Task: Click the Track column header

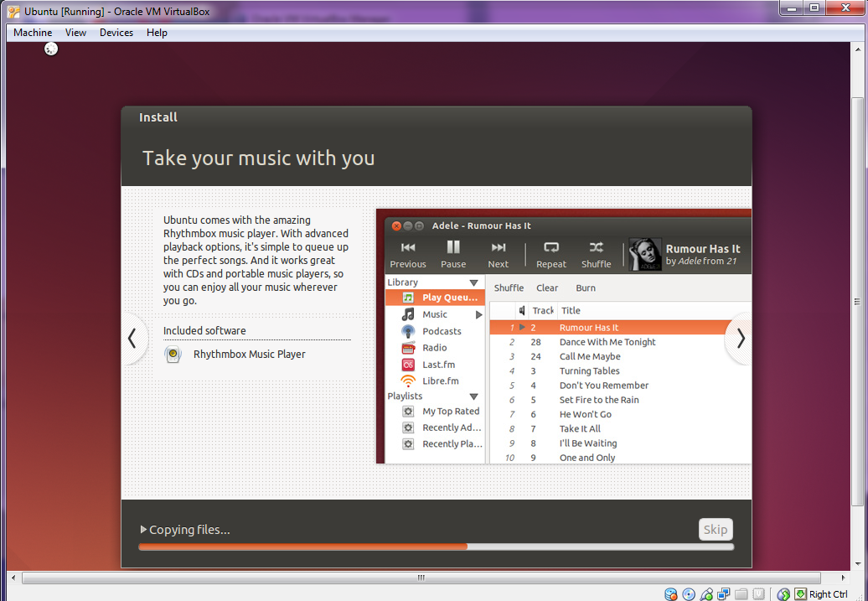Action: point(542,311)
